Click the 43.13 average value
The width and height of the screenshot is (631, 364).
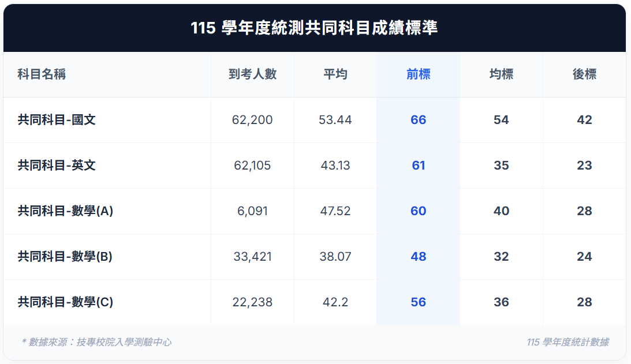coord(335,166)
